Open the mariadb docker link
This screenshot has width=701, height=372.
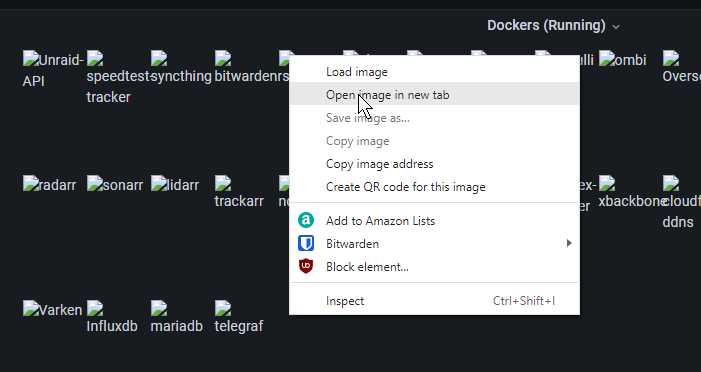[177, 326]
